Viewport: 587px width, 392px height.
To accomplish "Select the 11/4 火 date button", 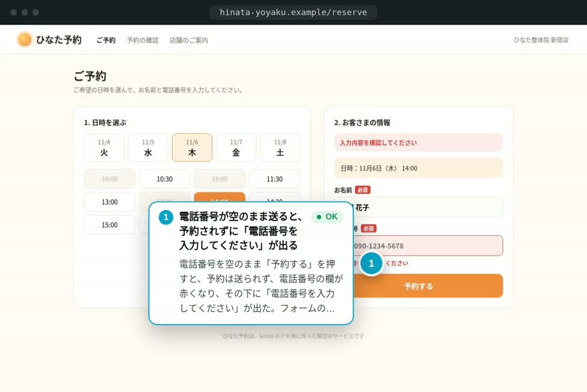I will (x=104, y=147).
